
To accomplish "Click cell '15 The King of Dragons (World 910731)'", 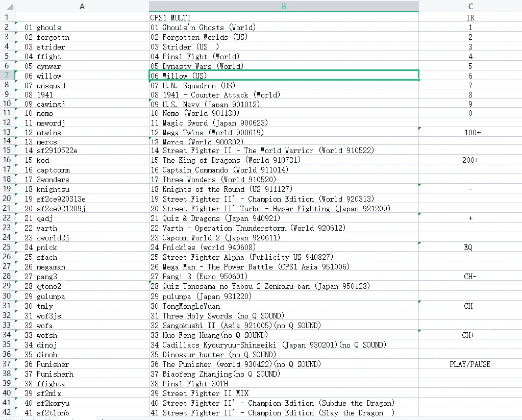I will pos(284,160).
